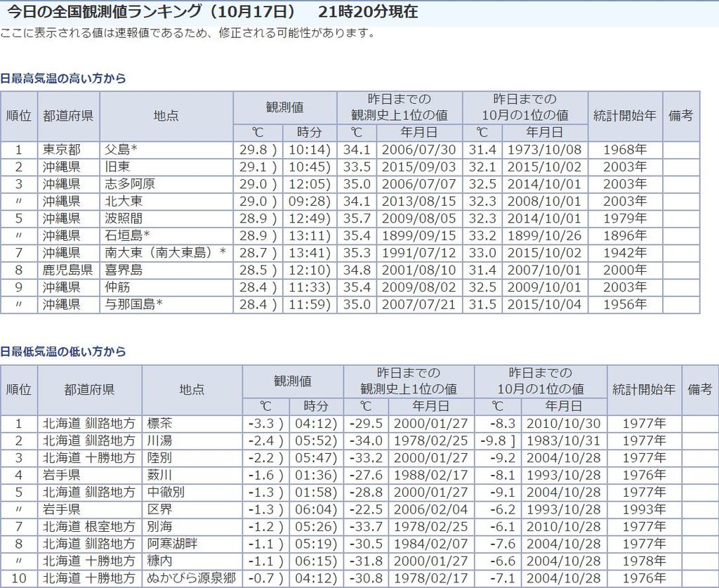Click the ぬかびら源泉郷 station name
Screen dimensions: 719x588
[191, 578]
